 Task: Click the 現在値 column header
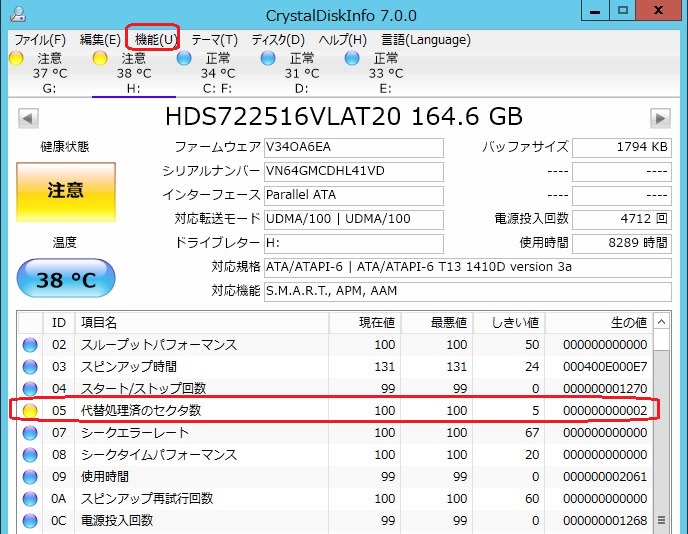click(x=365, y=323)
